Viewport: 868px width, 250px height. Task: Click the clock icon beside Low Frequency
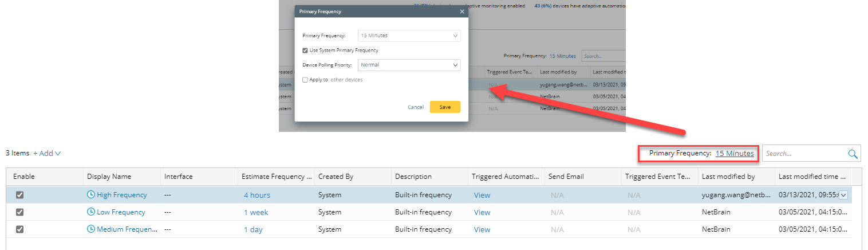90,212
